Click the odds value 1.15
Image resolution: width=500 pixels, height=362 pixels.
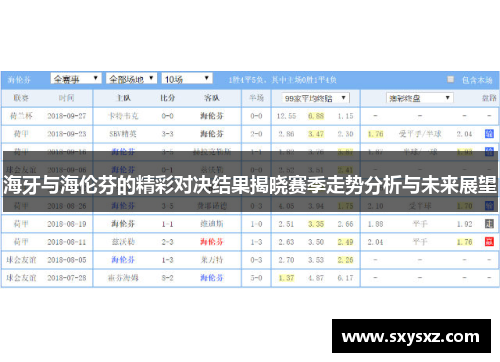coord(345,116)
